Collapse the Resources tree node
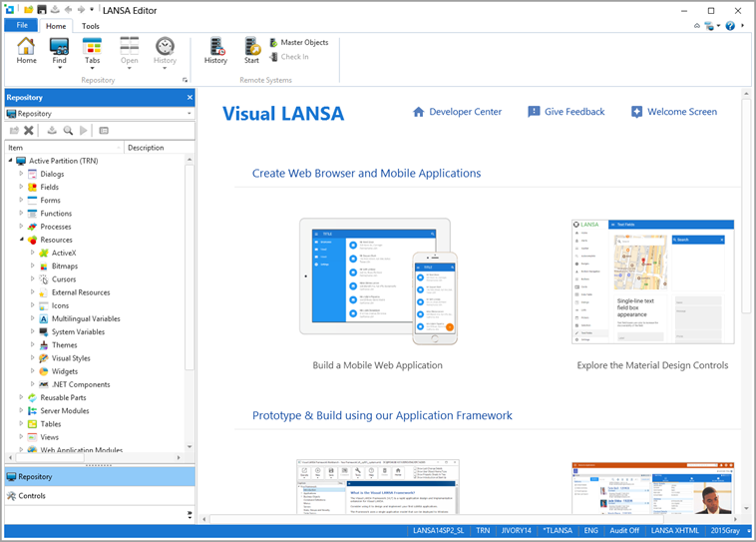The image size is (756, 542). [x=21, y=240]
